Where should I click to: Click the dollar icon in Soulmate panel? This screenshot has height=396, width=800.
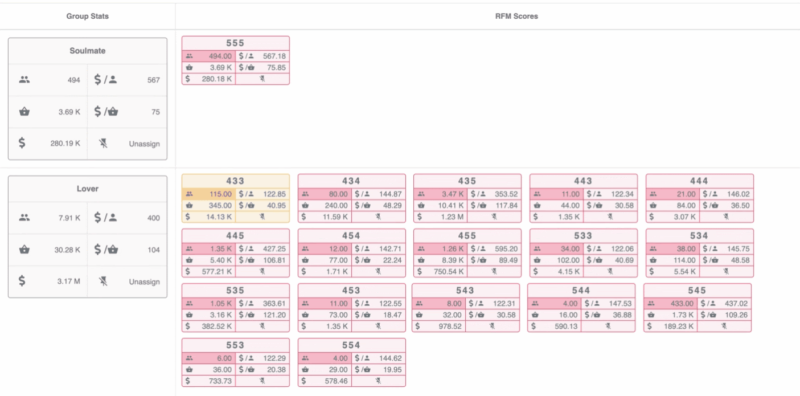(22, 143)
